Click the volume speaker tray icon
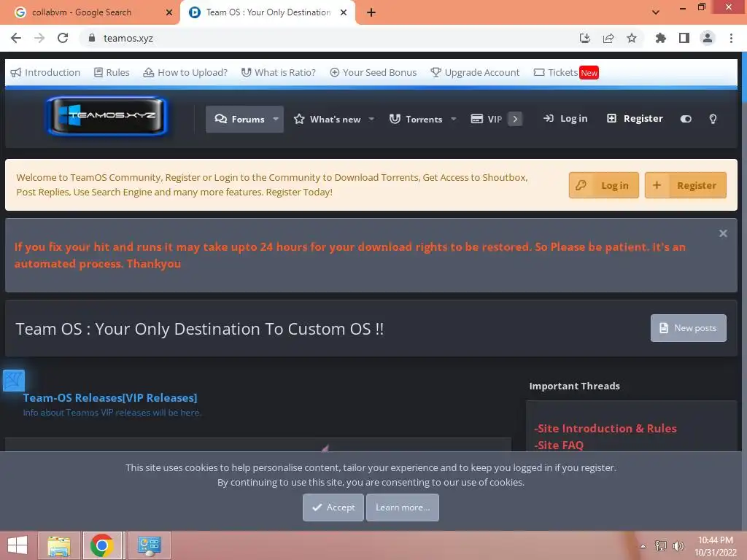 (x=678, y=546)
